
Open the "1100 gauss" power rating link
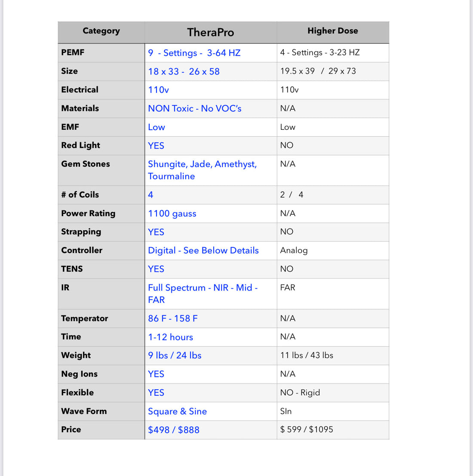pyautogui.click(x=172, y=214)
